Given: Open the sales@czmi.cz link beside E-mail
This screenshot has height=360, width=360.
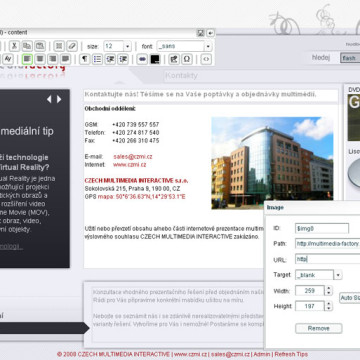Looking at the screenshot, I should [x=133, y=156].
